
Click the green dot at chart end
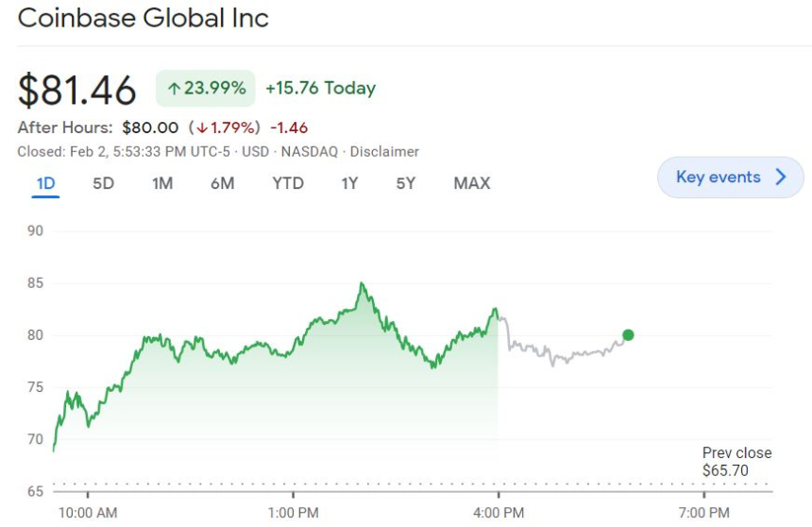coord(628,334)
